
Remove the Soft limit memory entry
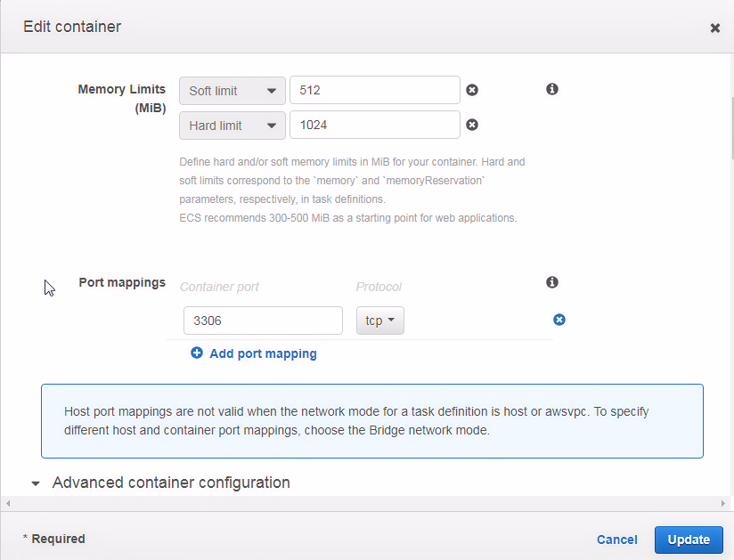472,90
